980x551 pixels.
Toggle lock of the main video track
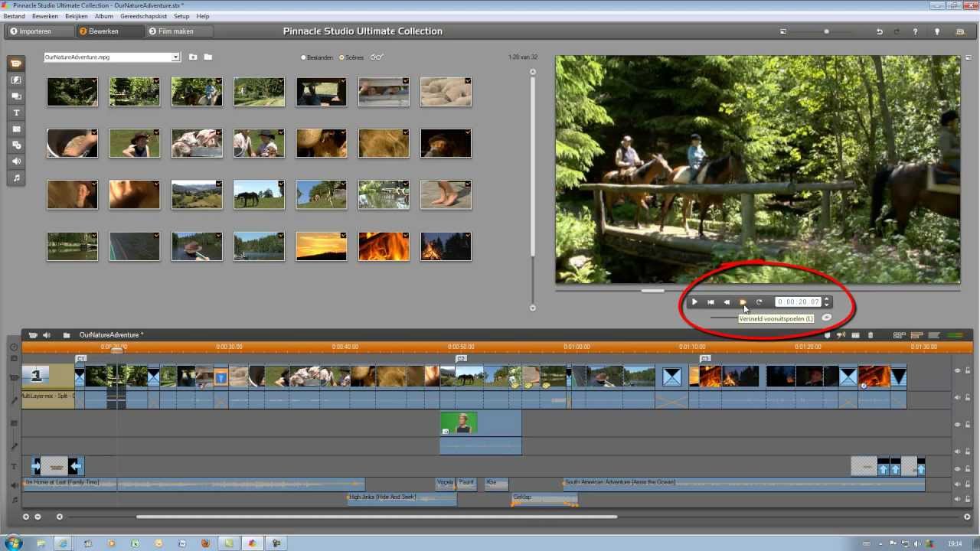click(x=968, y=370)
